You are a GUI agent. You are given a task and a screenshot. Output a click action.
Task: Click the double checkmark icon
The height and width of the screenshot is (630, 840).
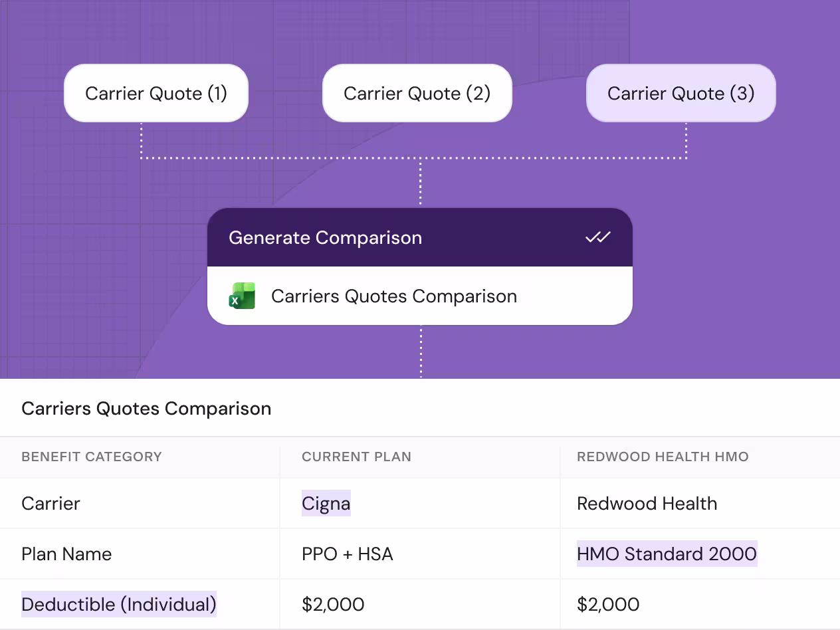(597, 237)
